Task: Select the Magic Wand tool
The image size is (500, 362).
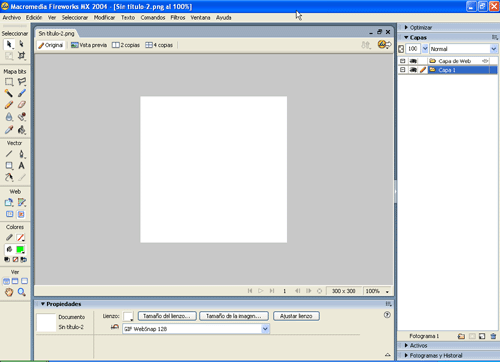Action: [x=9, y=93]
